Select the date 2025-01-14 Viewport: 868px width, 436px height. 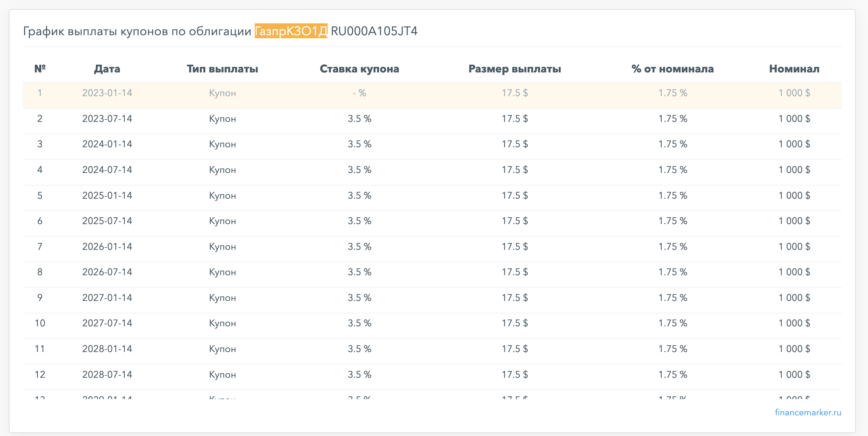click(107, 195)
